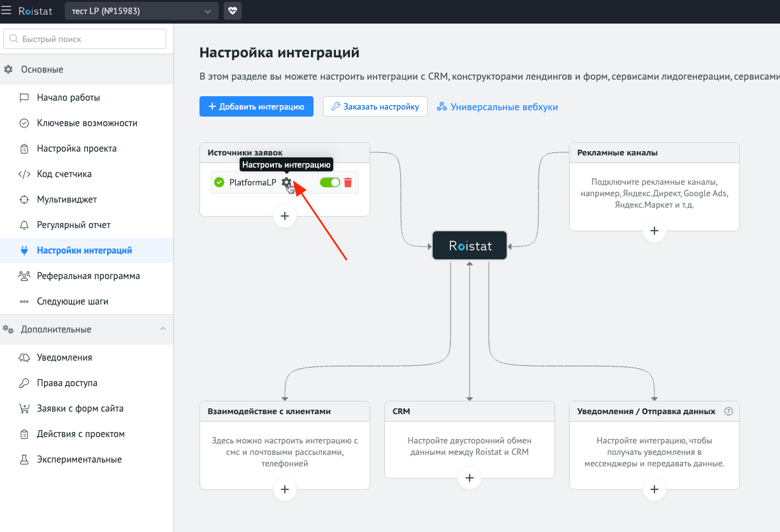Screen dimensions: 780x532
Task: Click the PlatformaLP integration name
Action: [252, 182]
